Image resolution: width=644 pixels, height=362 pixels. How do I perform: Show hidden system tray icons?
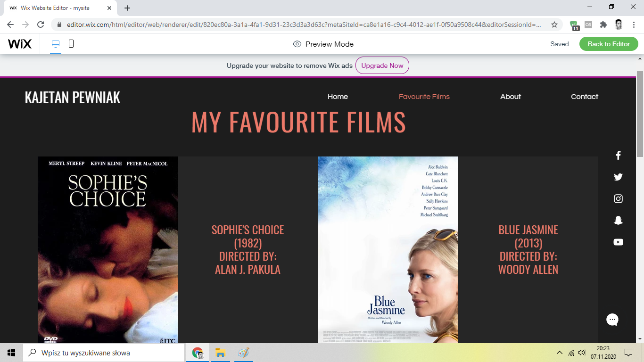(560, 353)
